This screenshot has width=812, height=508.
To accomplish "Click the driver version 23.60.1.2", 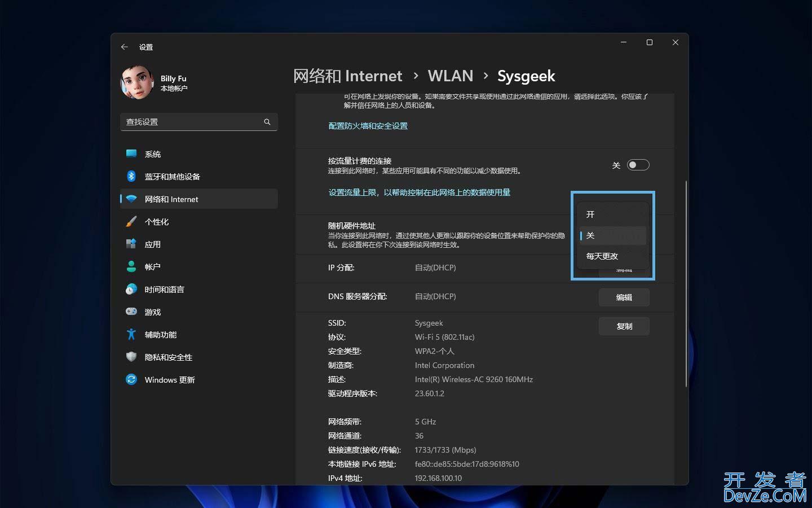I will (429, 393).
